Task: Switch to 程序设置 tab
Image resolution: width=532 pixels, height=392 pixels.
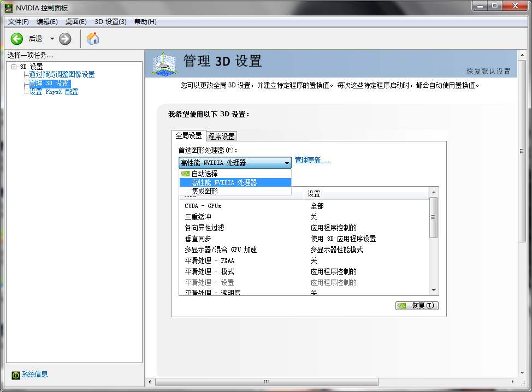Action: pos(221,136)
